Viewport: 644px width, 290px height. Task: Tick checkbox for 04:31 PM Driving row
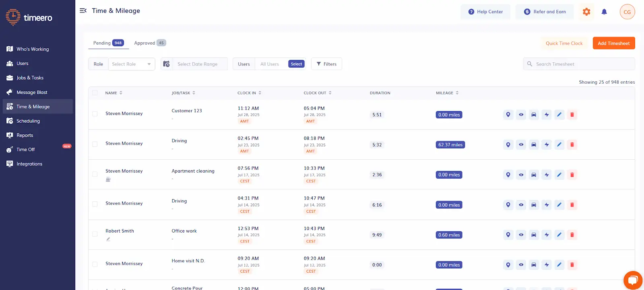click(x=95, y=204)
